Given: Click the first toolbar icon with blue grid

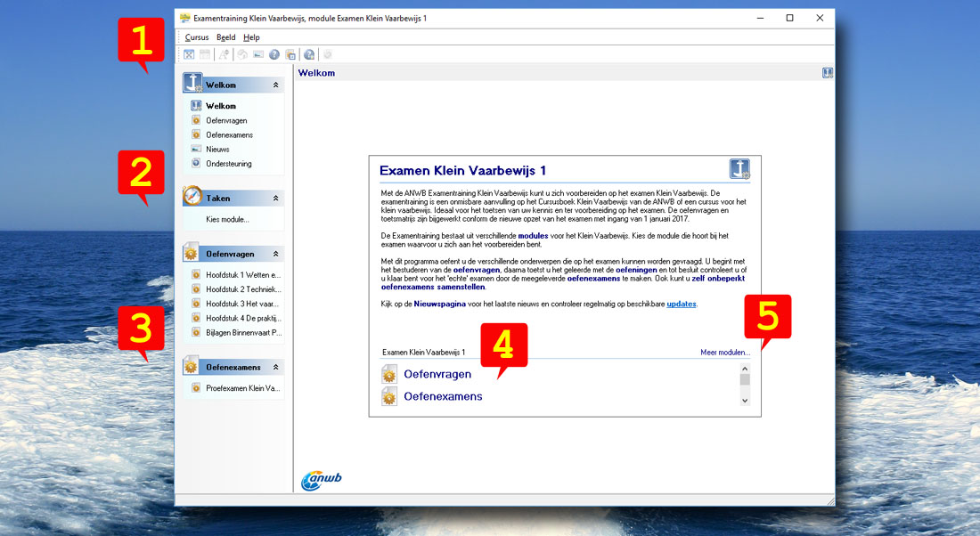Looking at the screenshot, I should (x=190, y=54).
